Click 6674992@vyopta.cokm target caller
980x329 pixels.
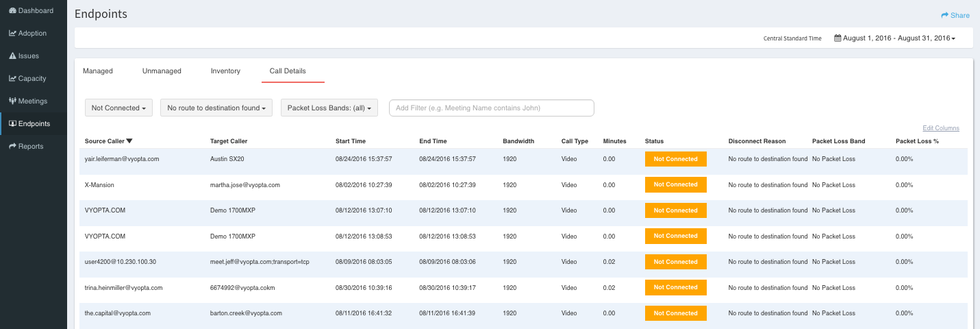click(242, 288)
